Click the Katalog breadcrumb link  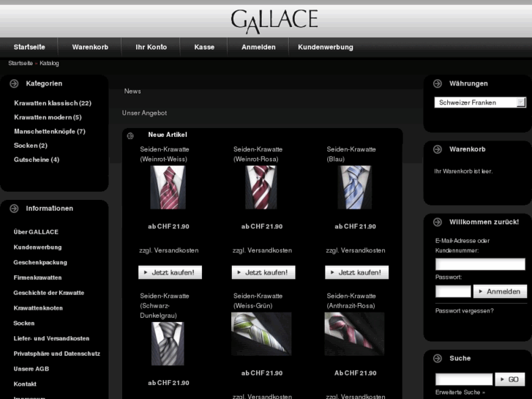[49, 63]
